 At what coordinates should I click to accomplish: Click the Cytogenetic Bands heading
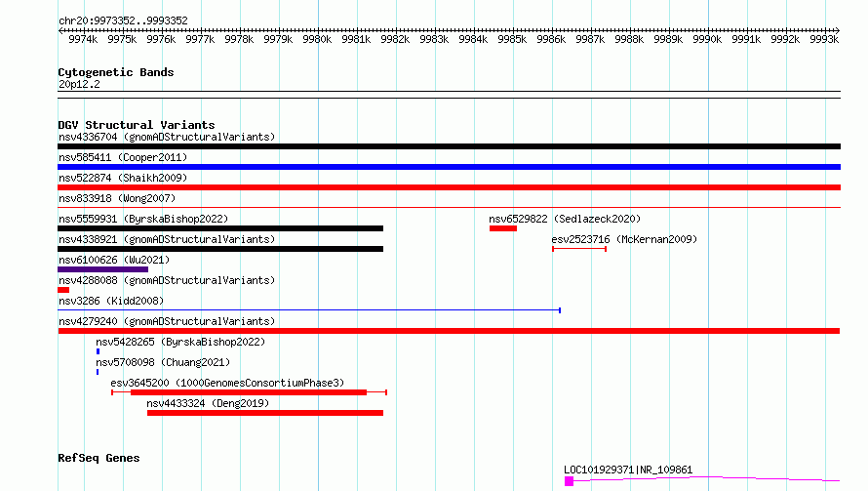(x=116, y=72)
